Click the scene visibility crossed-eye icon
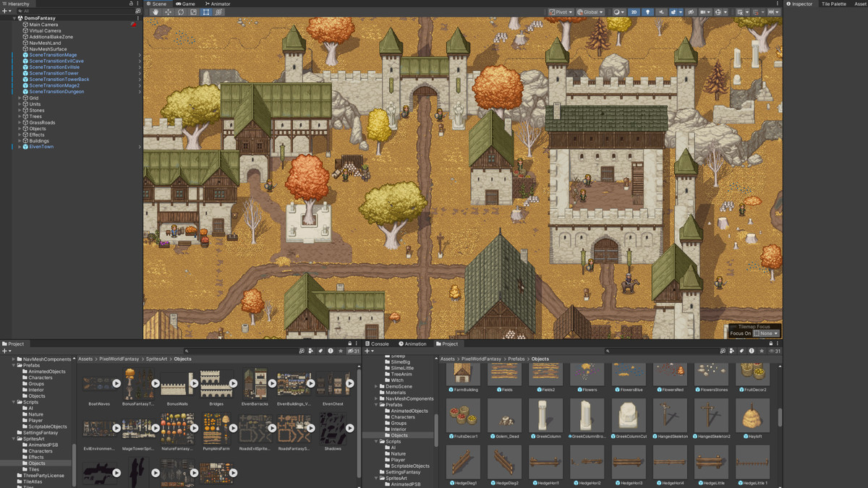 (691, 12)
